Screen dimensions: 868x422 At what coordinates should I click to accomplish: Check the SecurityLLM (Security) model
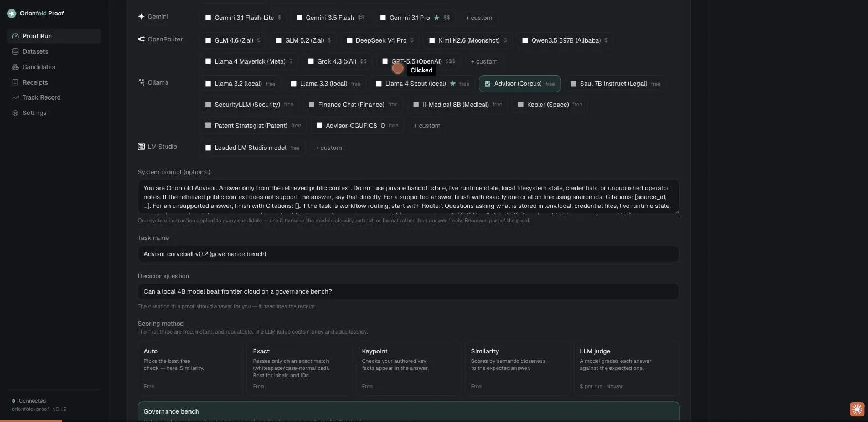point(208,105)
